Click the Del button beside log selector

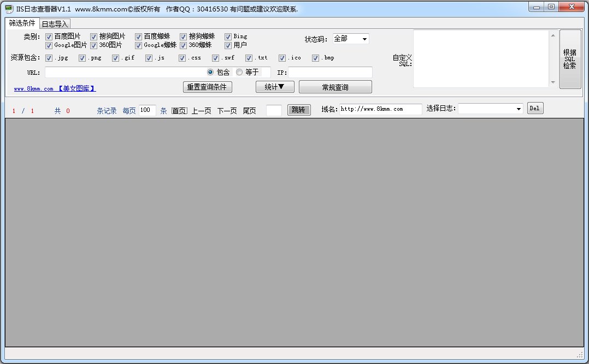[x=535, y=109]
